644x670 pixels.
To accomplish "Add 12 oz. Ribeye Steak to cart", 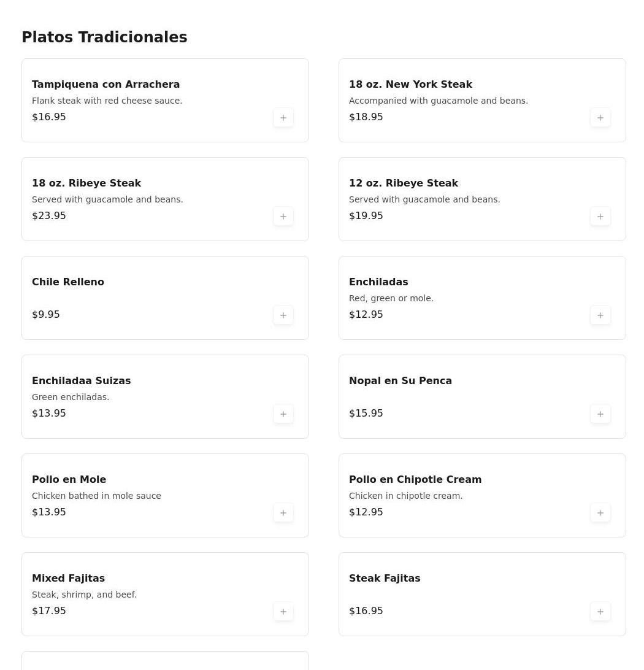I will click(600, 217).
